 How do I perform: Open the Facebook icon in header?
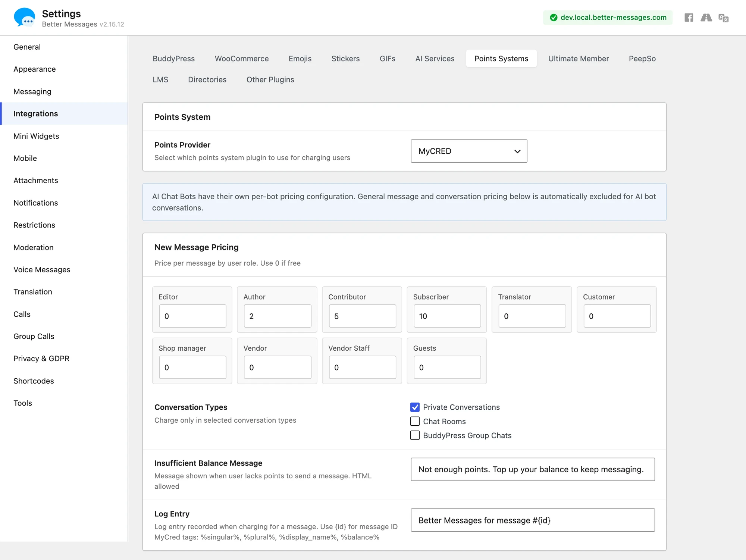point(689,18)
